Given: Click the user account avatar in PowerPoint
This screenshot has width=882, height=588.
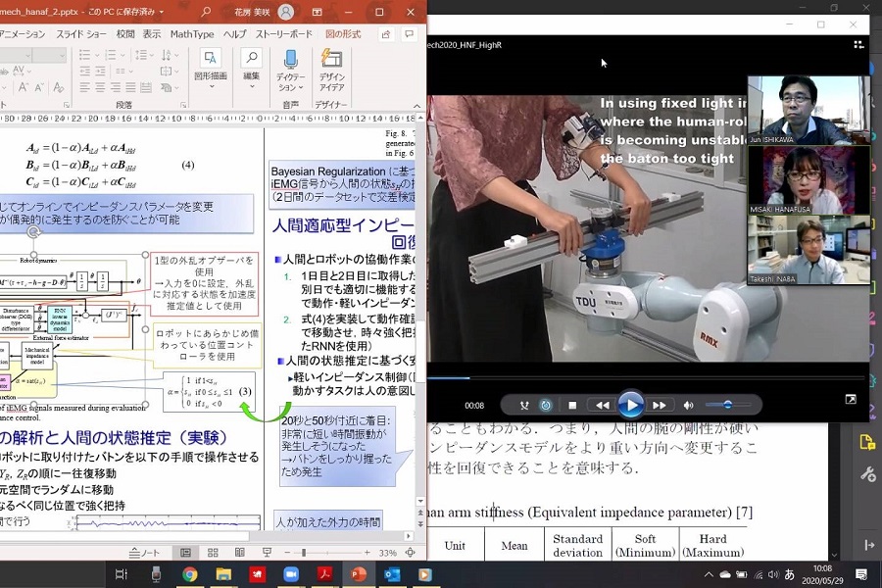Looking at the screenshot, I should tap(286, 12).
